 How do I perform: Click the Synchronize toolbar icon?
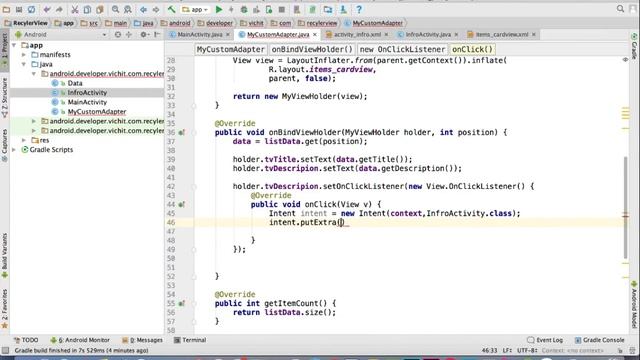31,9
